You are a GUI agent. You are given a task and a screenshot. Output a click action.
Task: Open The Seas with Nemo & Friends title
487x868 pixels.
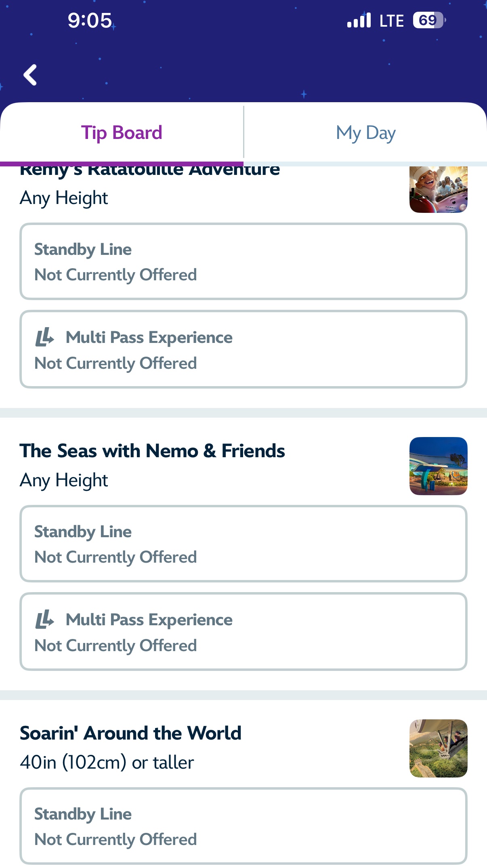[x=152, y=451]
